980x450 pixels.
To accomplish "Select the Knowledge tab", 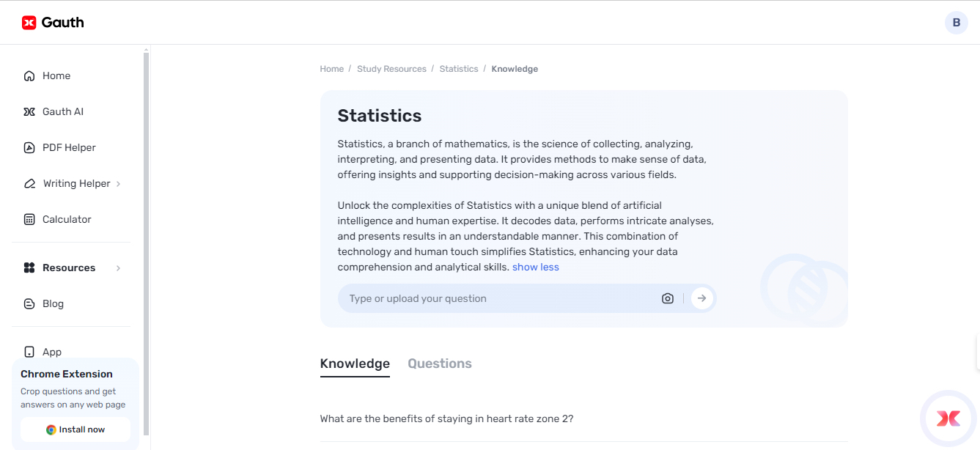I will tap(355, 364).
